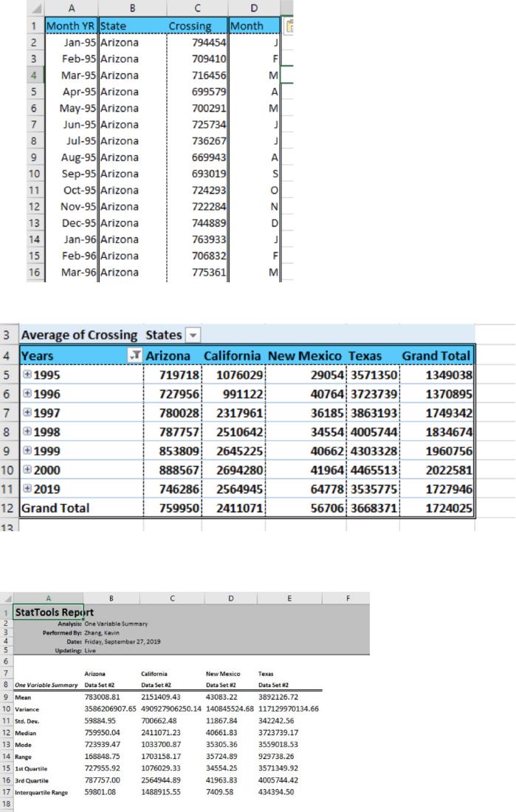Select the Variance row label
This screenshot has width=516, height=812.
tap(27, 709)
